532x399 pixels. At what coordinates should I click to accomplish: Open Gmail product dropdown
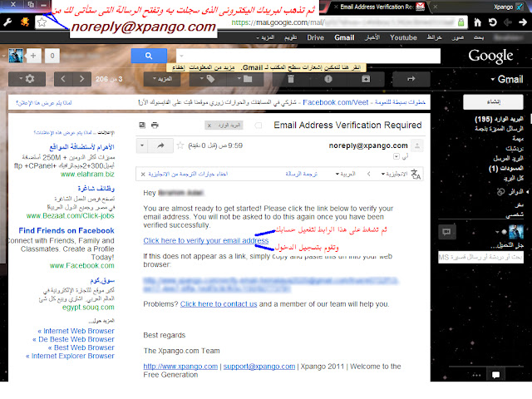pyautogui.click(x=506, y=80)
